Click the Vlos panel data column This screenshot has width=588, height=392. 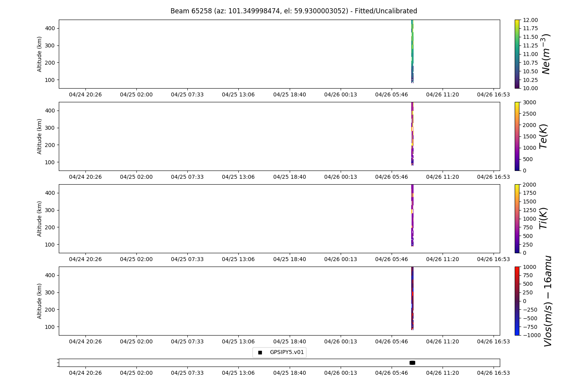click(412, 298)
